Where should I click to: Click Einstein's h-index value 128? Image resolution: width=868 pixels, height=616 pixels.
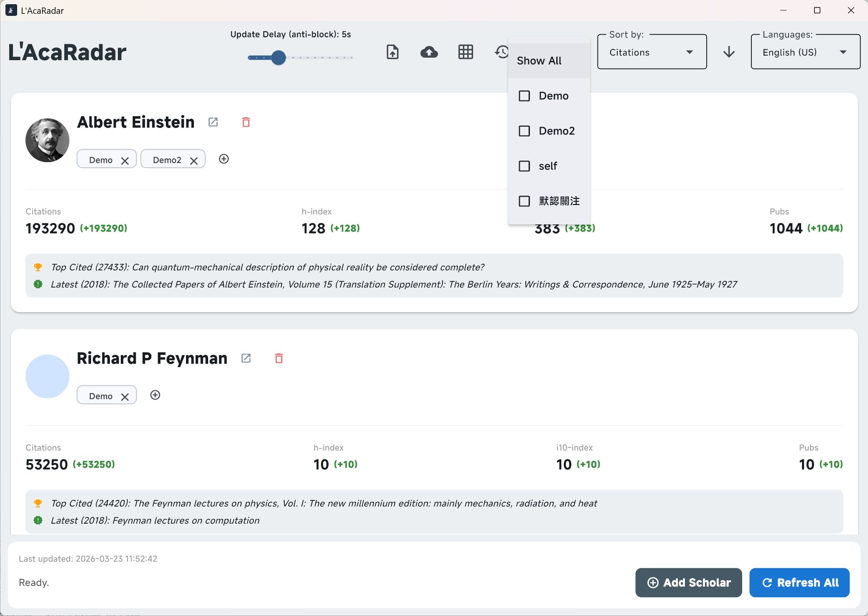pos(313,228)
